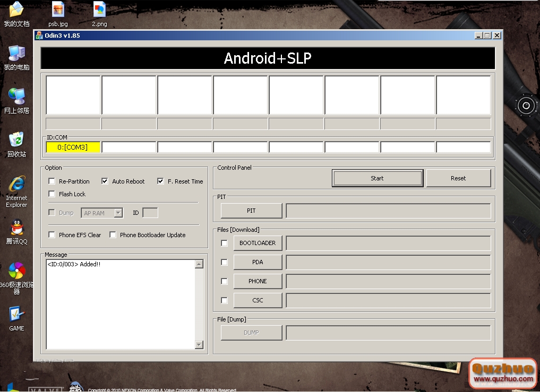Screen dimensions: 540x392
Task: Enable Phone Bootloader Update checkbox
Action: click(x=113, y=235)
